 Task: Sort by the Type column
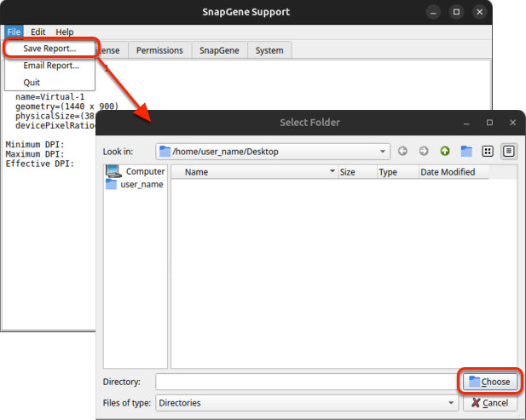[398, 172]
